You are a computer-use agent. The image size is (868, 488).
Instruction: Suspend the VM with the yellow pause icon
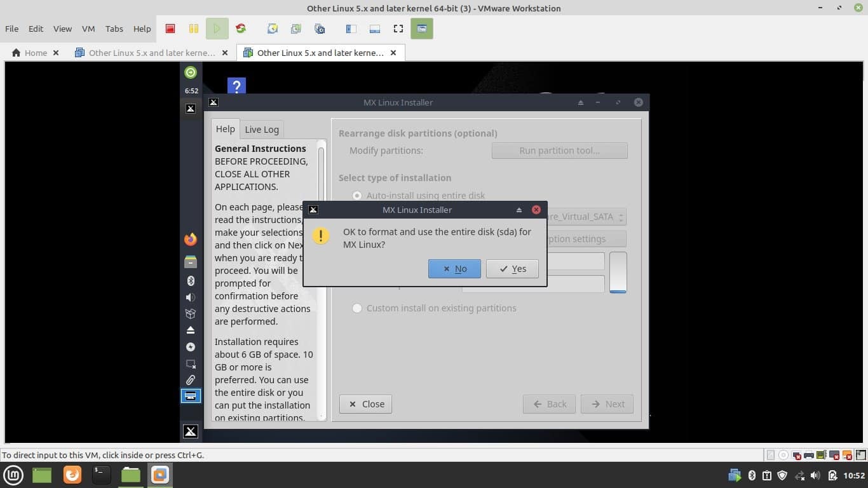coord(194,29)
